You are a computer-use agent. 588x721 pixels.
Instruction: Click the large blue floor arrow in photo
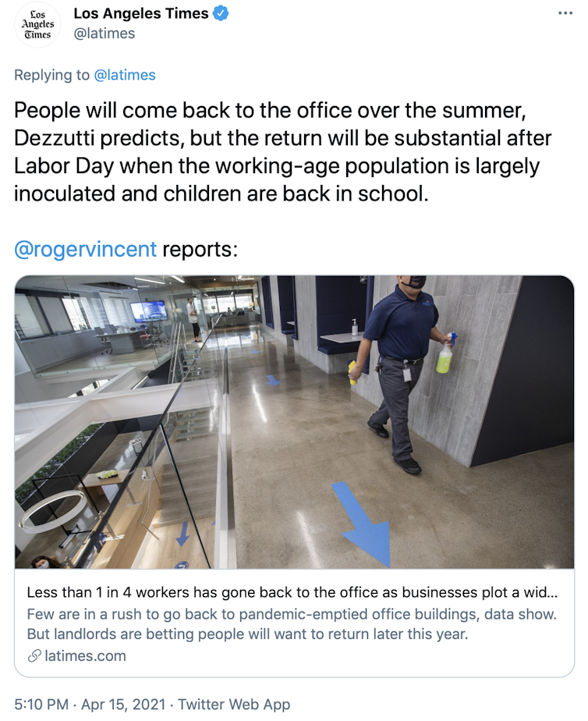tap(365, 523)
